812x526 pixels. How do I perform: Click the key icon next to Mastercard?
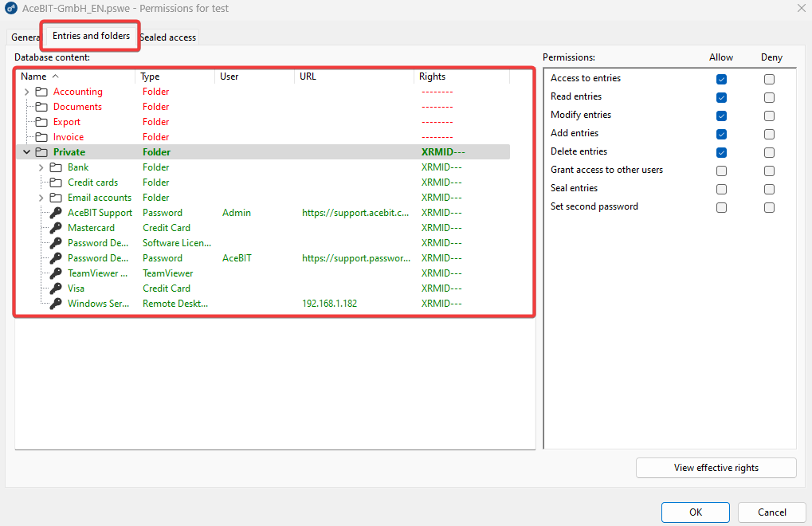(56, 228)
